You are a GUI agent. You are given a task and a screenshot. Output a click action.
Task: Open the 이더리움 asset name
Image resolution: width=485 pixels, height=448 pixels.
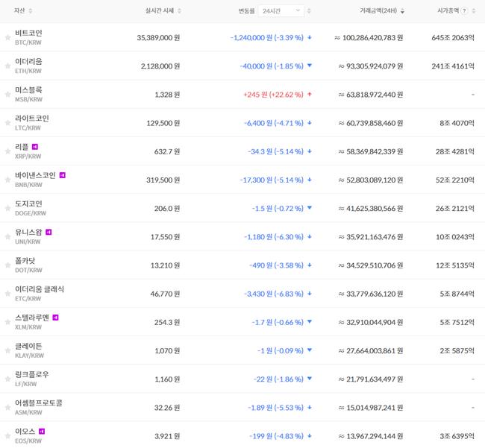(x=28, y=61)
